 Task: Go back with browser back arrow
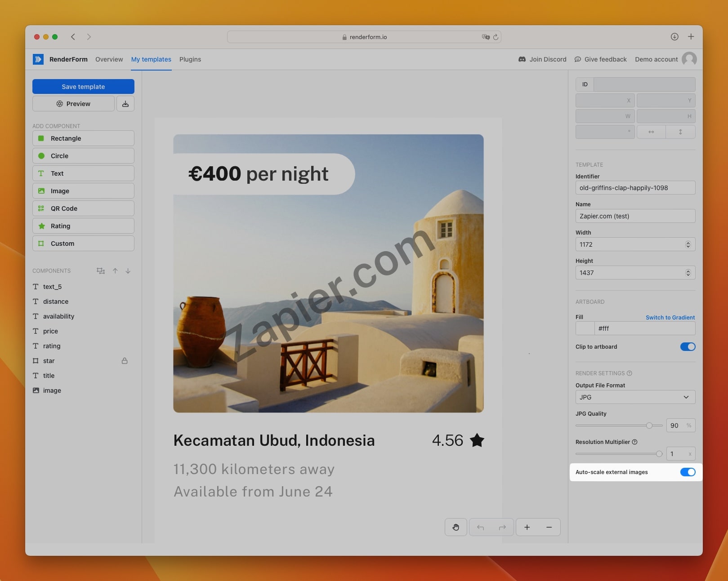73,37
